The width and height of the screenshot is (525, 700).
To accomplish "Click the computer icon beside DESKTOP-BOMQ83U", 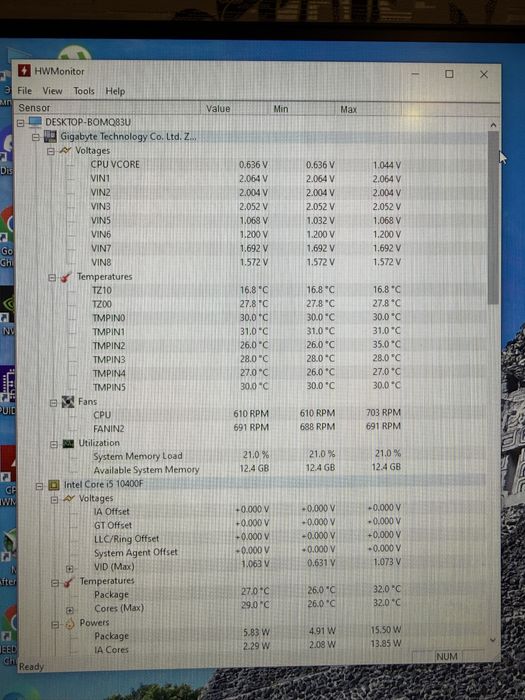I will click(35, 122).
